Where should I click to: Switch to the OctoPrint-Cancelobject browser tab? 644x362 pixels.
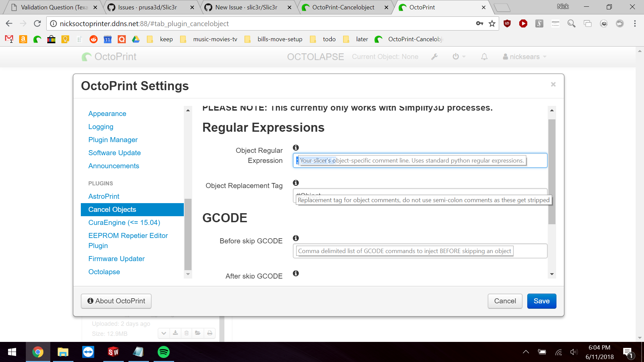[x=343, y=7]
